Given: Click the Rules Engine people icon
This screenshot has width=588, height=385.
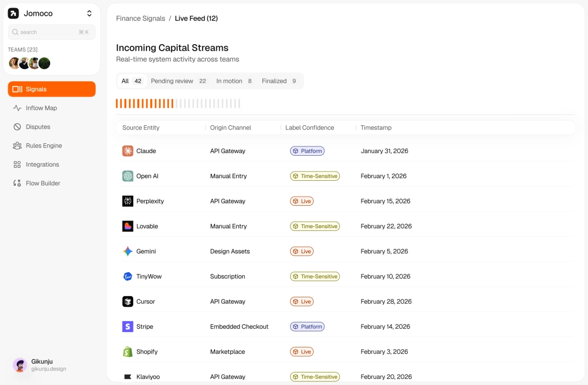Looking at the screenshot, I should 17,145.
